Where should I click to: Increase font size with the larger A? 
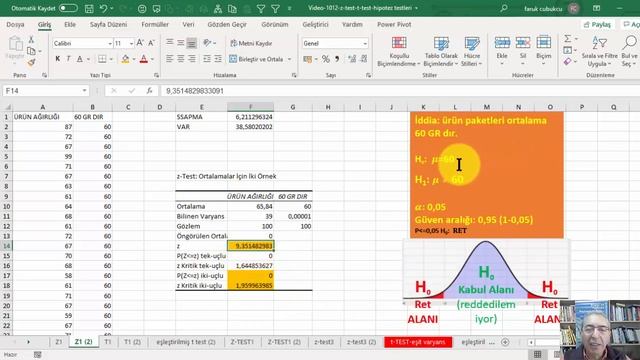coord(140,43)
